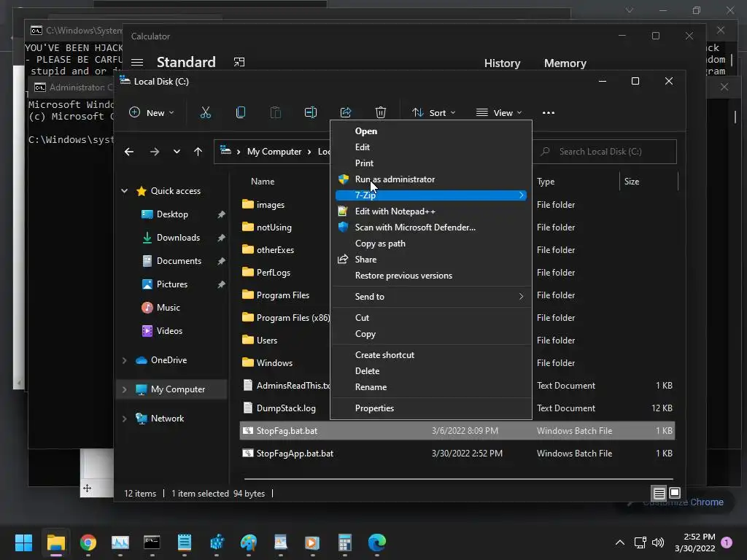Go back with the left arrow
Viewport: 747px width, 560px height.
[129, 152]
